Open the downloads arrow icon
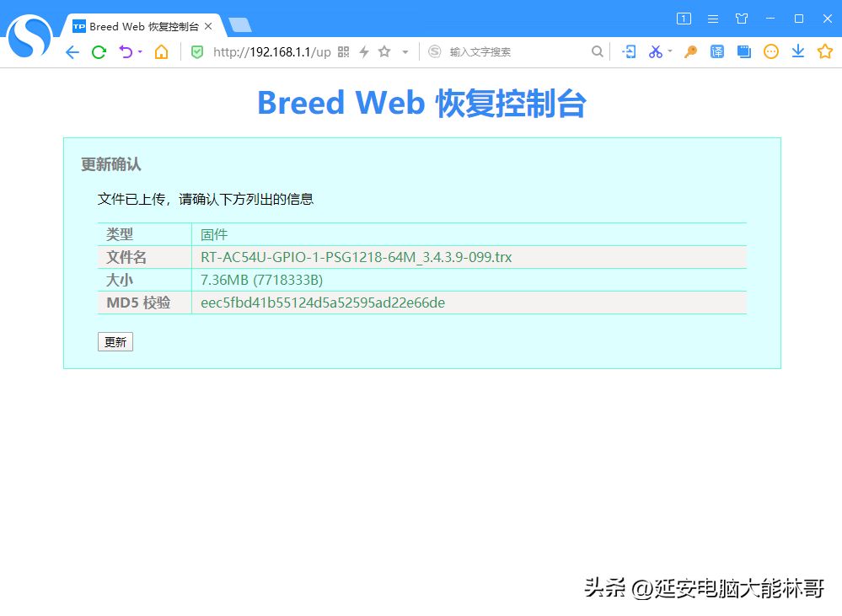This screenshot has width=842, height=616. coord(797,52)
